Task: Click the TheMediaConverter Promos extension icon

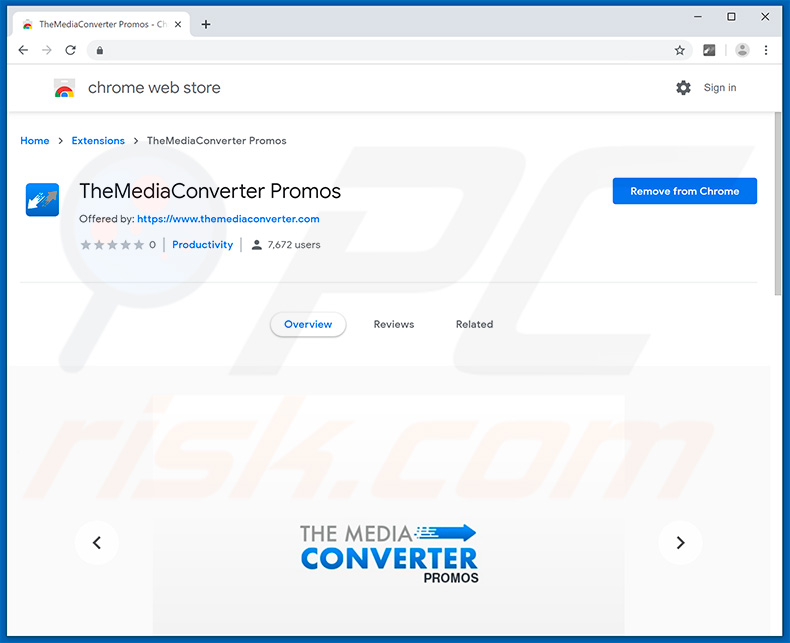Action: (x=42, y=200)
